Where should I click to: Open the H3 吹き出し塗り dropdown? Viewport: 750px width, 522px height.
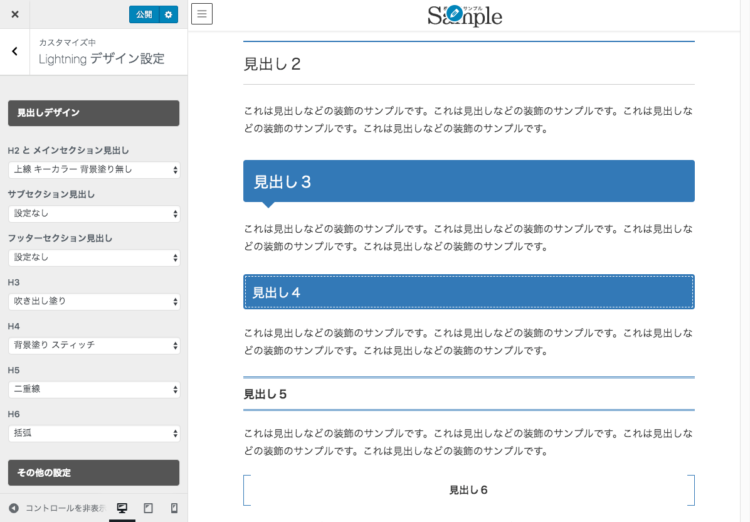pos(94,301)
